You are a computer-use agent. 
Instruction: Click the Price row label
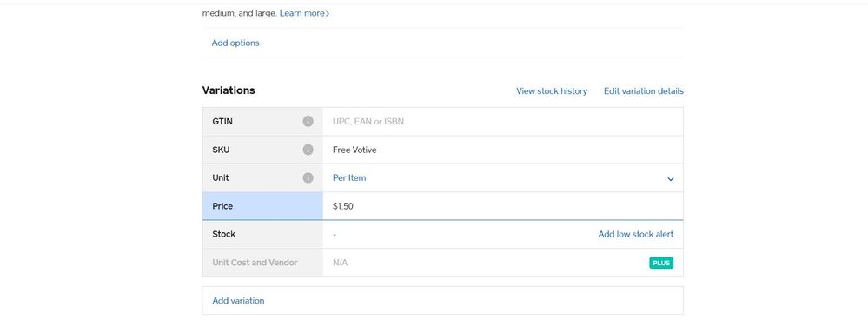(x=222, y=206)
